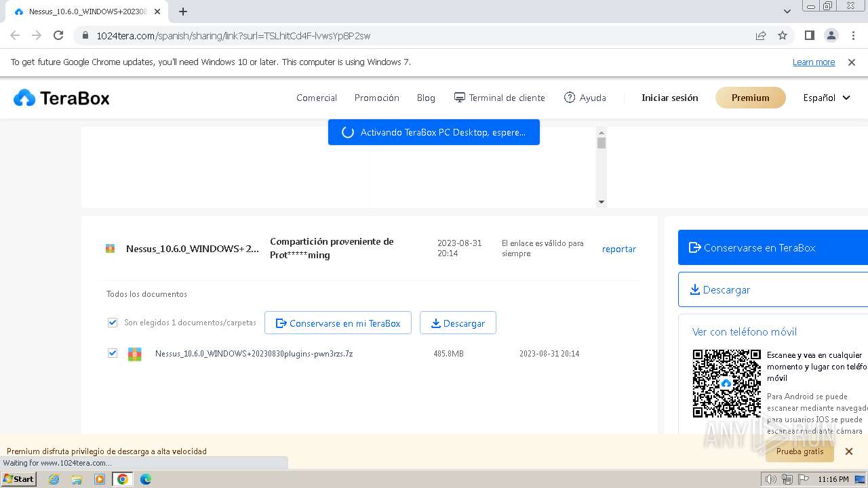Click Prueba gratis trial button
868x488 pixels.
point(800,451)
